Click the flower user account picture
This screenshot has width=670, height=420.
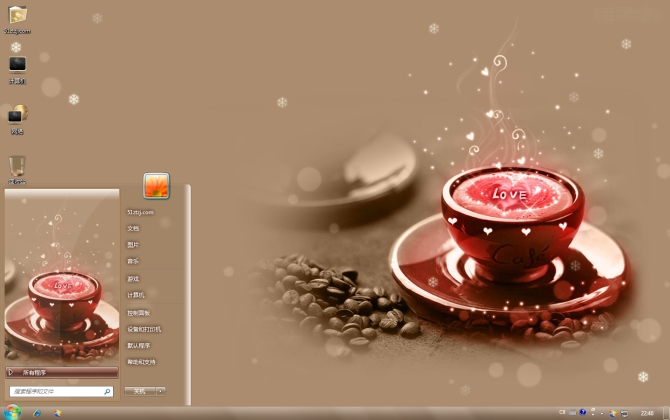pos(156,186)
